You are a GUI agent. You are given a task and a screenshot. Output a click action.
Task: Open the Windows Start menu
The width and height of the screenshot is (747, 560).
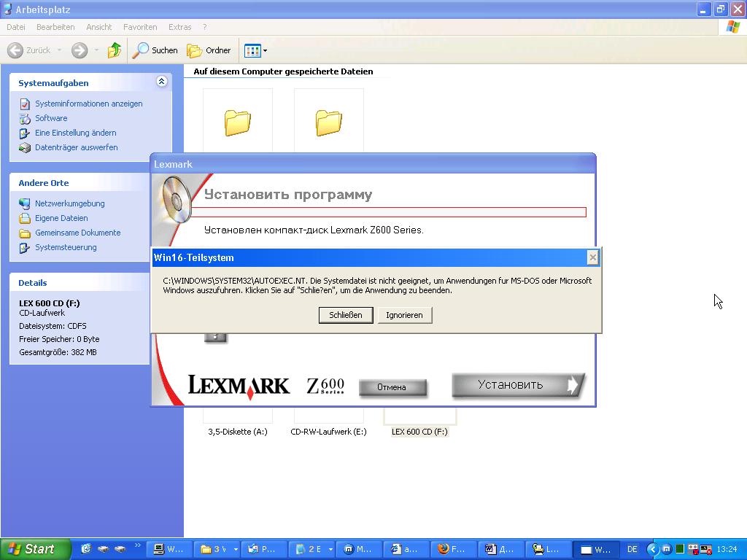[x=34, y=549]
